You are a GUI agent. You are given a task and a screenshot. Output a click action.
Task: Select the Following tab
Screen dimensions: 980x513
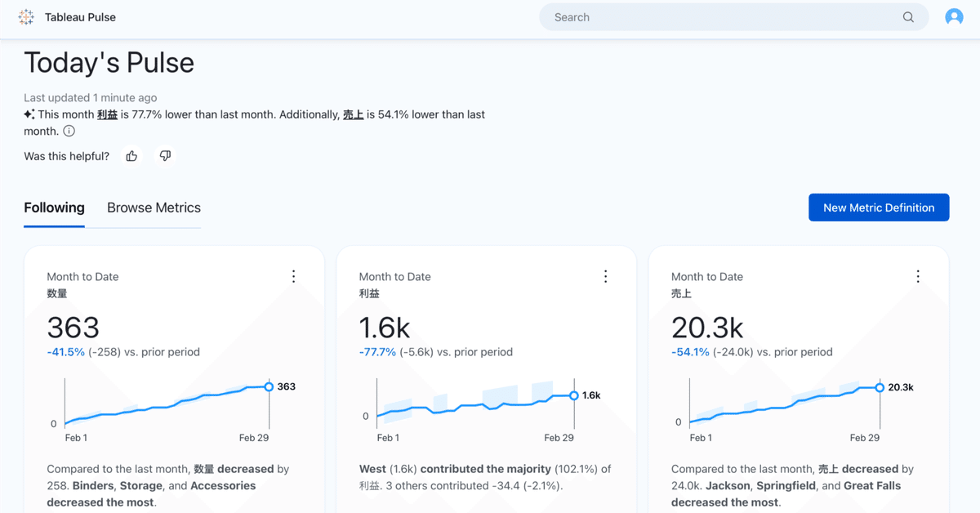coord(54,207)
